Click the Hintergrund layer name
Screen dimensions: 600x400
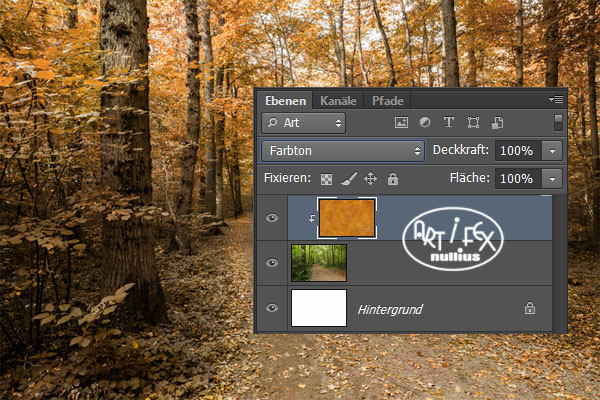click(390, 309)
